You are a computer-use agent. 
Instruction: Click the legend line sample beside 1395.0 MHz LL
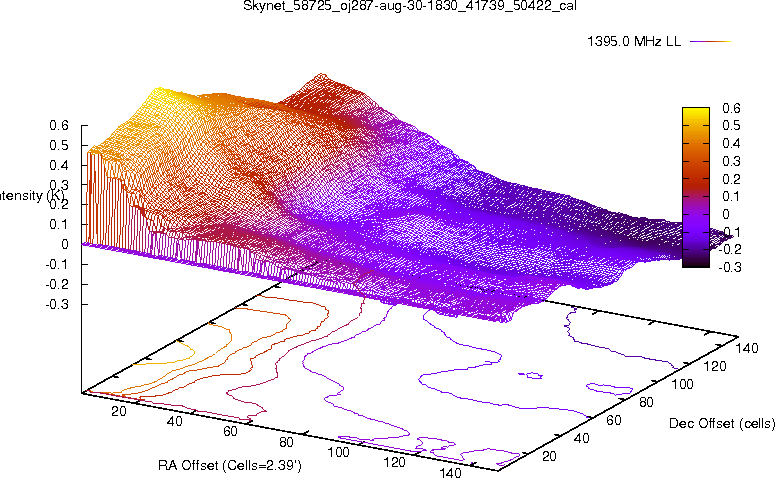(x=710, y=42)
